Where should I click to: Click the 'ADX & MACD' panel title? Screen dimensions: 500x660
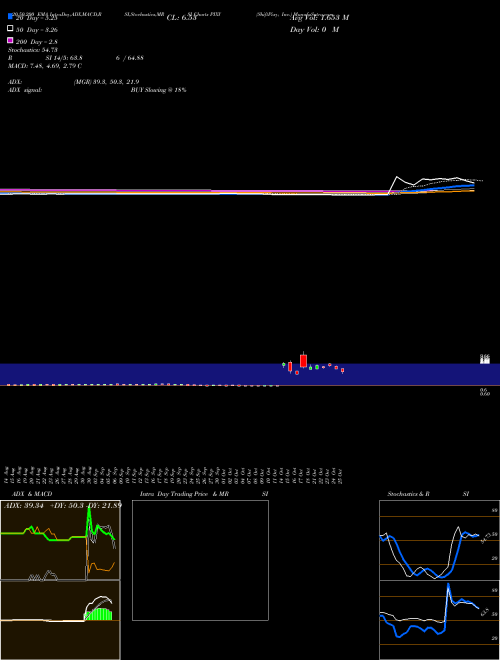click(32, 494)
